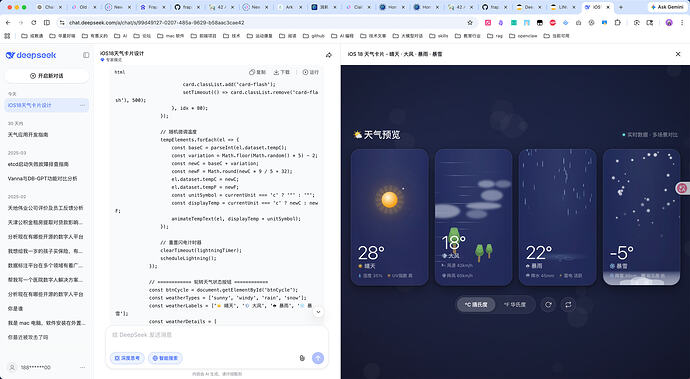The height and width of the screenshot is (379, 690).
Task: Run the html code block
Action: (x=311, y=72)
